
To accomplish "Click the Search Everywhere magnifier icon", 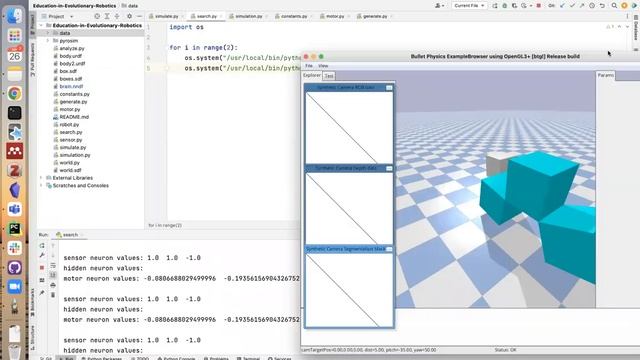I will [x=614, y=6].
